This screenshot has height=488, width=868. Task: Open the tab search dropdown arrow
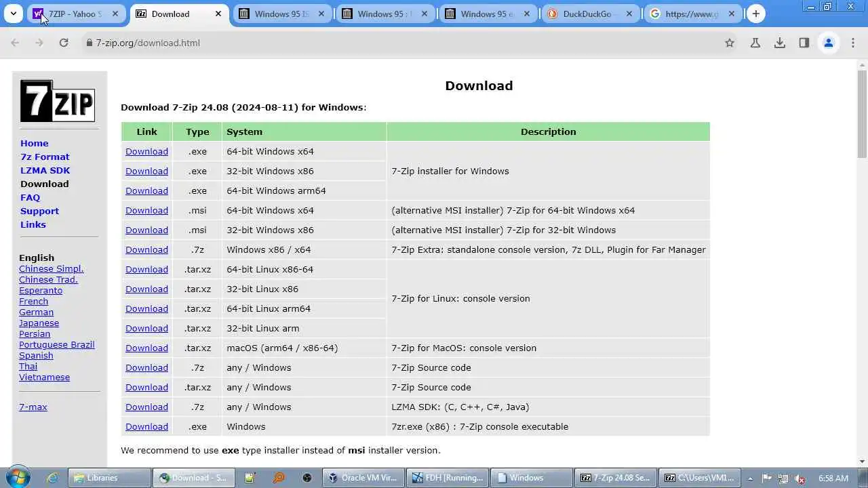click(13, 14)
